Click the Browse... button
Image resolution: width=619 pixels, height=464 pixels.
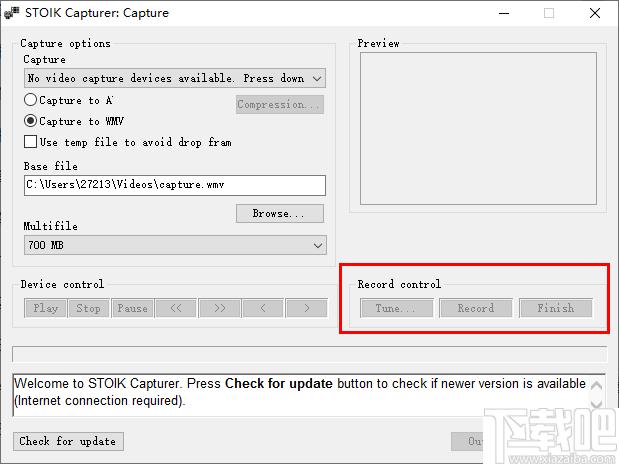click(280, 213)
